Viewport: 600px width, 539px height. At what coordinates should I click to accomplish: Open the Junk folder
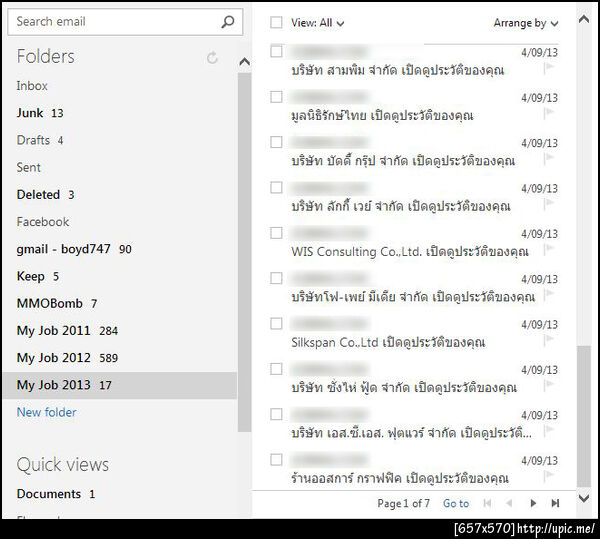(x=40, y=113)
